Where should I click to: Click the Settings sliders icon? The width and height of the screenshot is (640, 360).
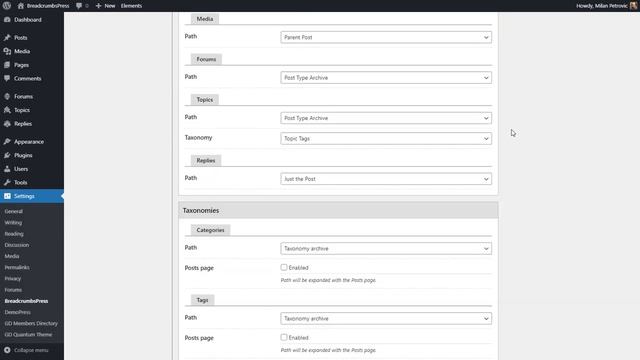tap(7, 196)
